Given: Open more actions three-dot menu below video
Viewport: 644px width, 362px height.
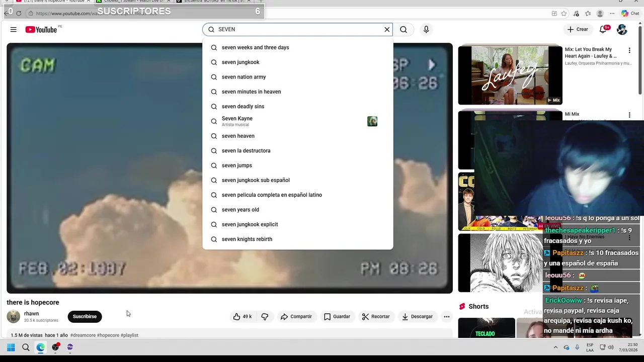Looking at the screenshot, I should (446, 317).
